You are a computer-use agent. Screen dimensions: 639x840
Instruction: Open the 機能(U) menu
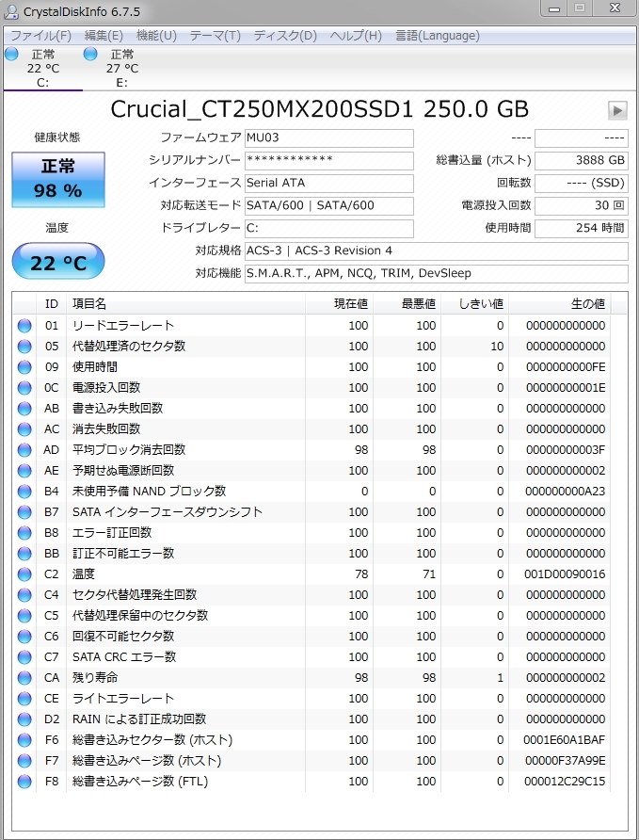[x=156, y=36]
